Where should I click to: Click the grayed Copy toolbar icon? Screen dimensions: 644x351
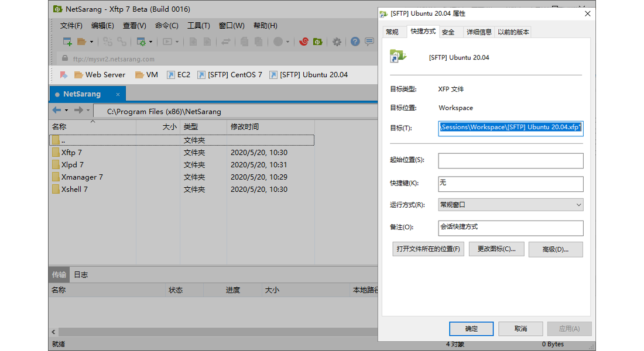tap(244, 42)
